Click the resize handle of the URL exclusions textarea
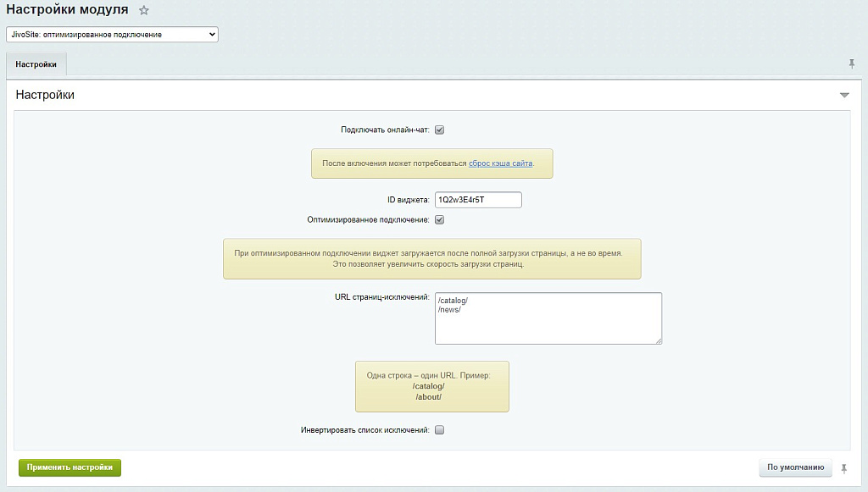868x492 pixels. pyautogui.click(x=658, y=340)
